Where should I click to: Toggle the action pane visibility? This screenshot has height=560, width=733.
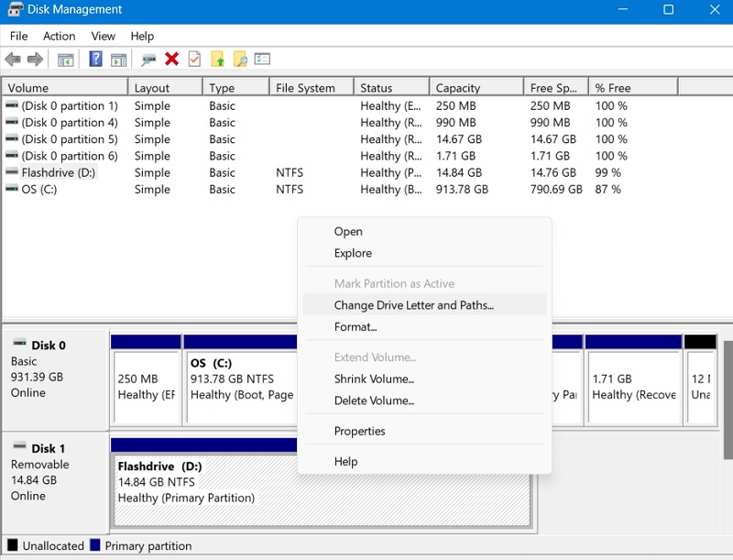click(117, 59)
